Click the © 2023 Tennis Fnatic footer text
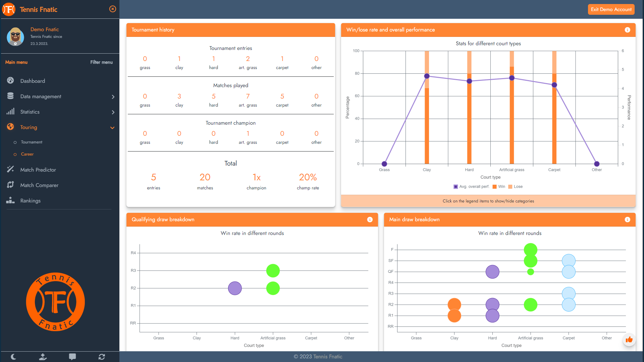This screenshot has height=362, width=644. pos(318,357)
